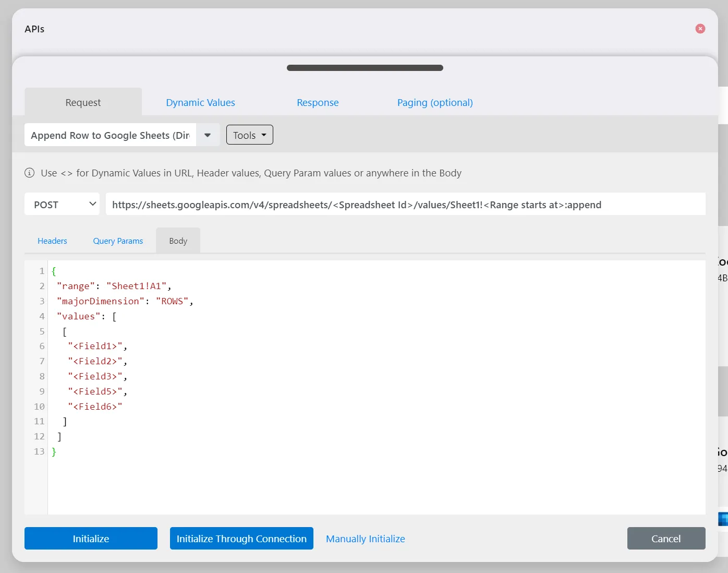Cancel the API dialog

[x=666, y=539]
